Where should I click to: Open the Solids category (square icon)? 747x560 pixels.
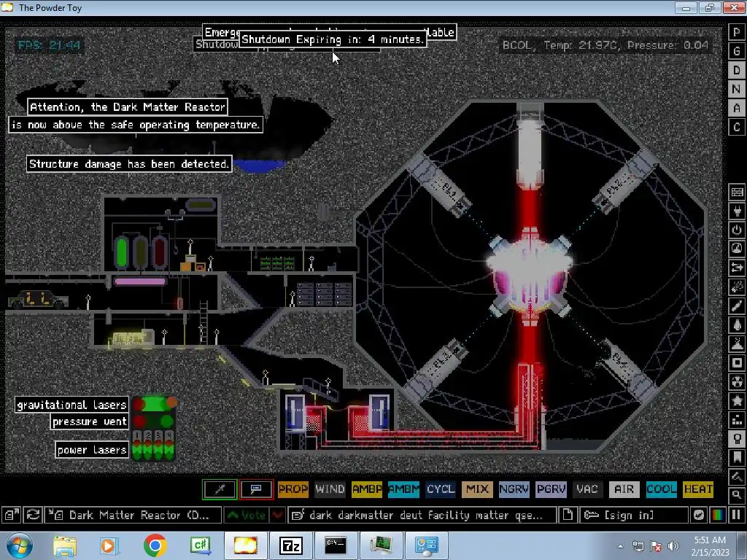(x=737, y=363)
